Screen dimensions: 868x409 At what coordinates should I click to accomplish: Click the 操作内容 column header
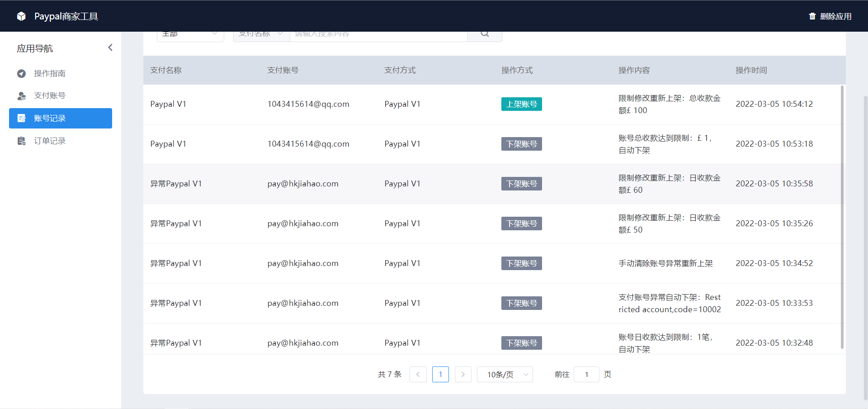(x=634, y=70)
